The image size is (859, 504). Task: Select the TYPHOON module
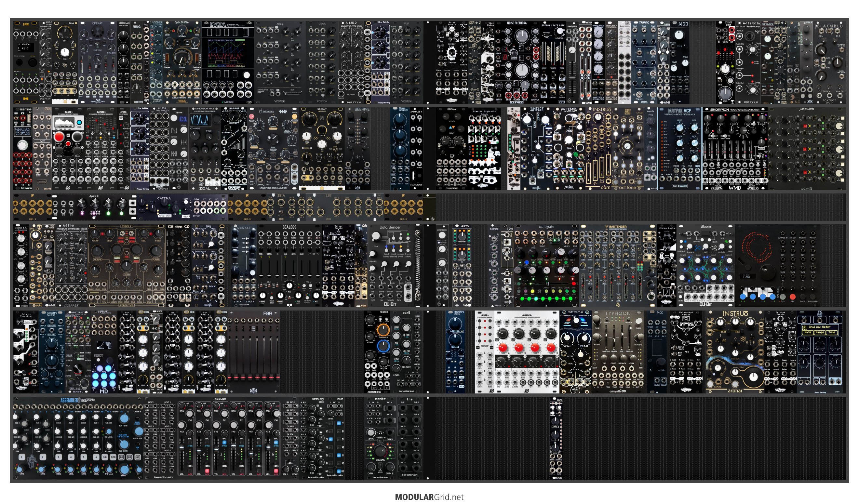pos(618,352)
